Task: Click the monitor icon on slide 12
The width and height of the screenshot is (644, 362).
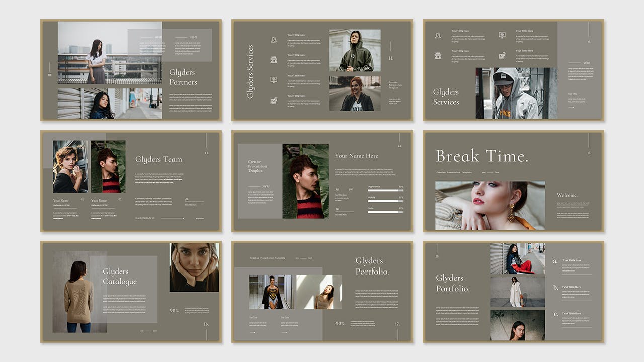Action: point(502,35)
